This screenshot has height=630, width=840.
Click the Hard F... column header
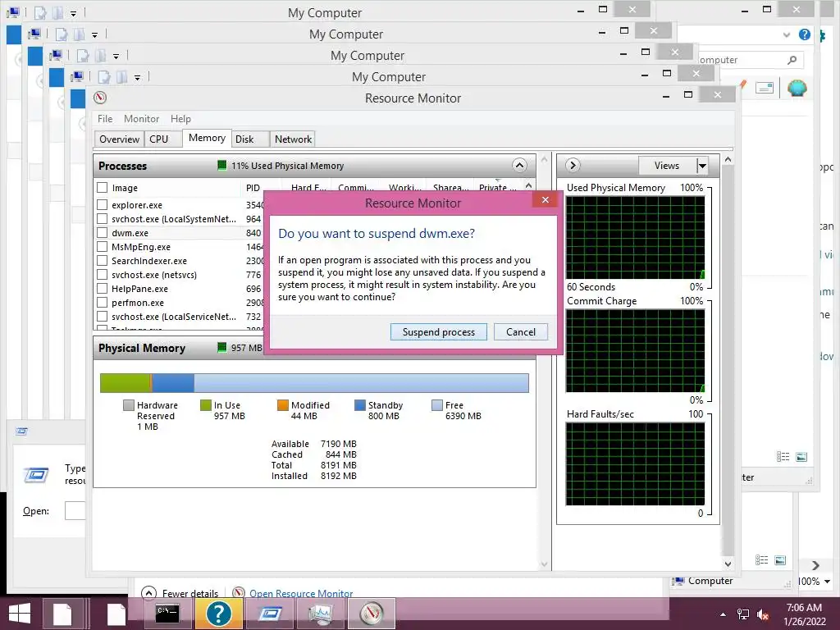[x=308, y=188]
